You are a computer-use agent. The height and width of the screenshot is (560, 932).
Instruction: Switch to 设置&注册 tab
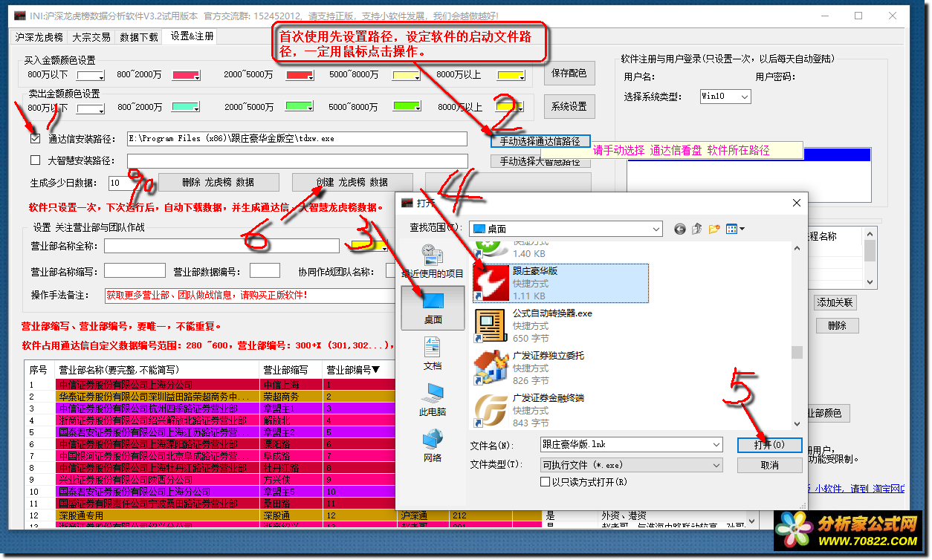pyautogui.click(x=191, y=36)
